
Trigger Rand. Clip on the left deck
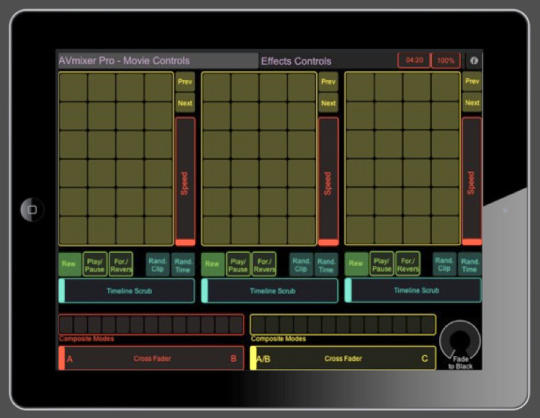[158, 264]
